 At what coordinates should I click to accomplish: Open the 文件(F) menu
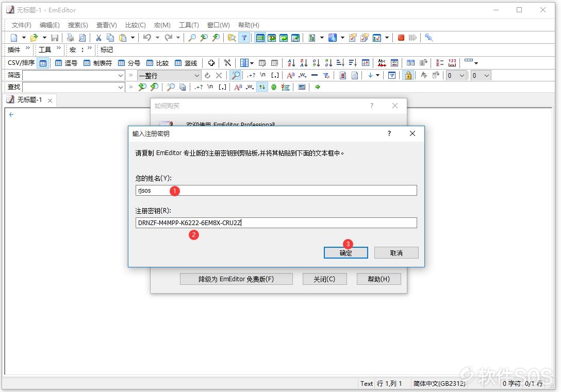(x=22, y=25)
